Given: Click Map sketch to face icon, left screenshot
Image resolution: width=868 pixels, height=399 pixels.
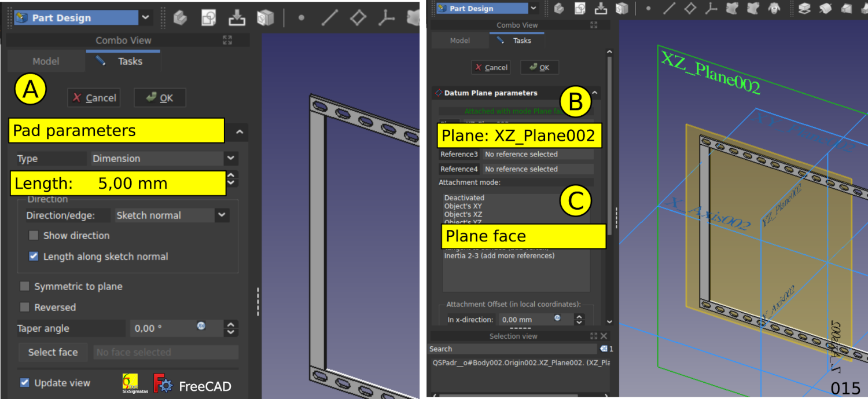Looking at the screenshot, I should pos(265,18).
